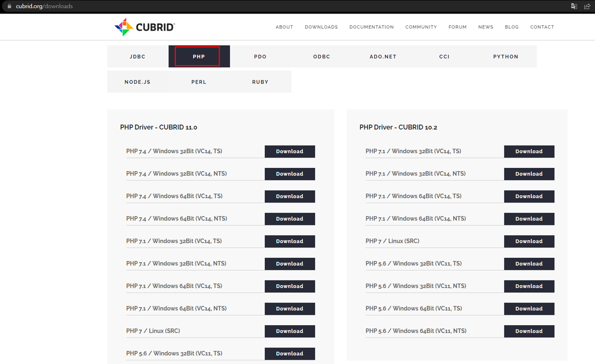595x364 pixels.
Task: Switch to the PDO tab
Action: click(x=260, y=56)
